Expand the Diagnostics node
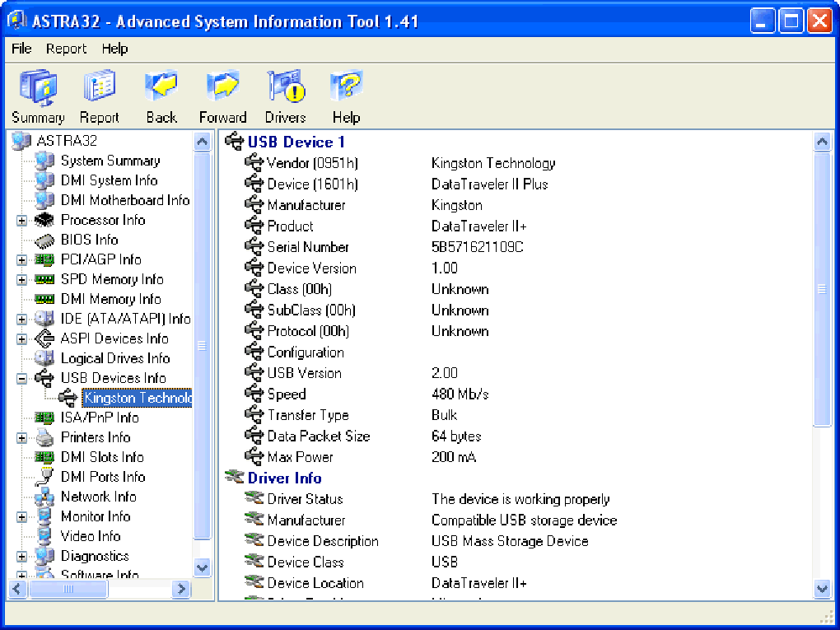 click(x=21, y=557)
